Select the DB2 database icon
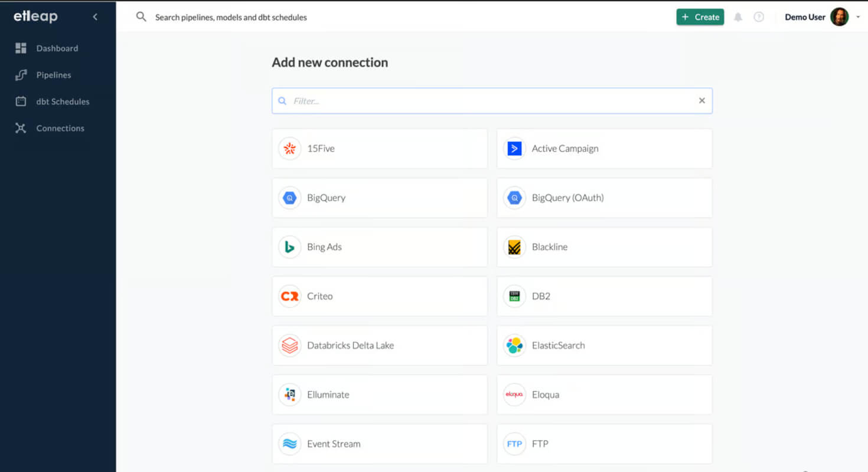 514,296
